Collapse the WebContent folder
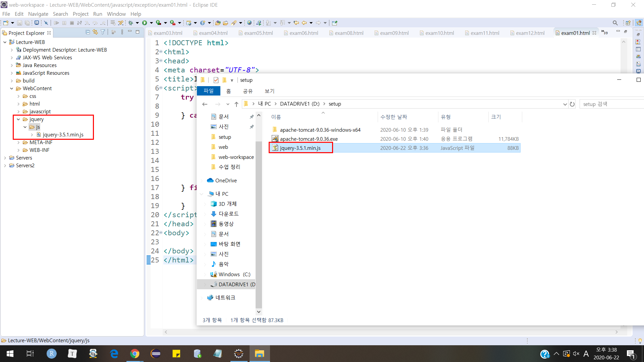This screenshot has height=362, width=644. (12, 88)
